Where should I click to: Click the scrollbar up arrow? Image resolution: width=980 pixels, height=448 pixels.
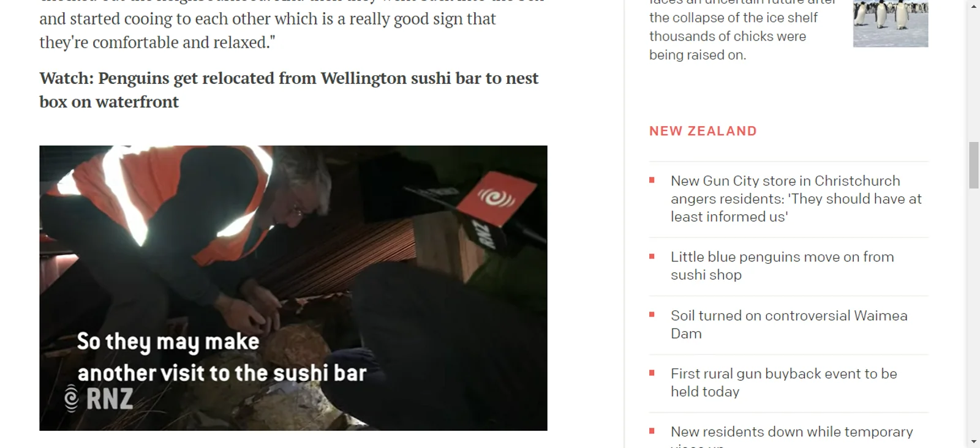[x=973, y=6]
